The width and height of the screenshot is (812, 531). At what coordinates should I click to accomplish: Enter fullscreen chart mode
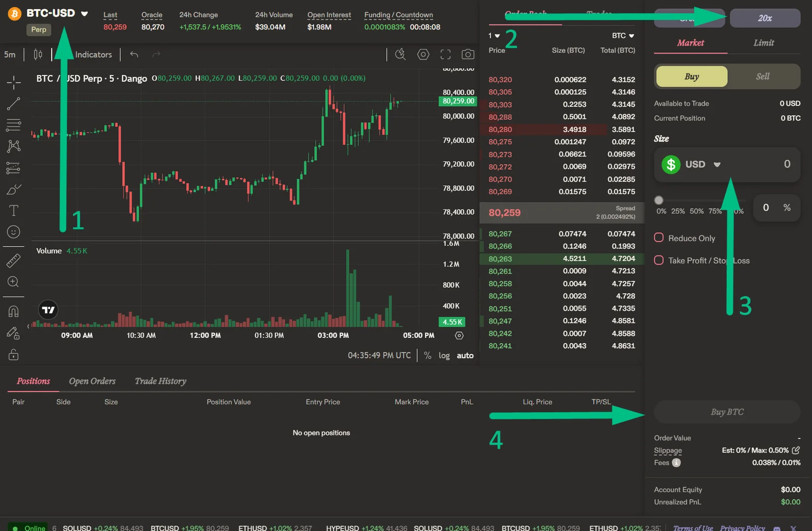(446, 54)
